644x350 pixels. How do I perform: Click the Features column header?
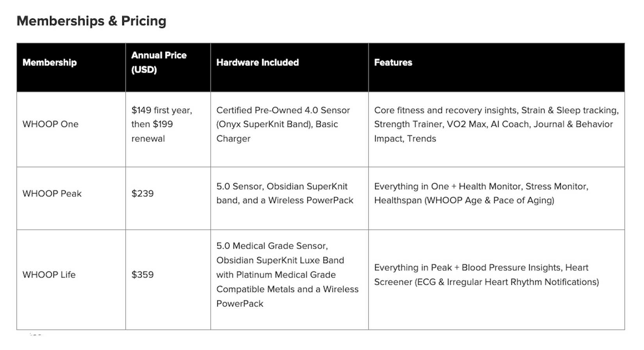click(393, 62)
